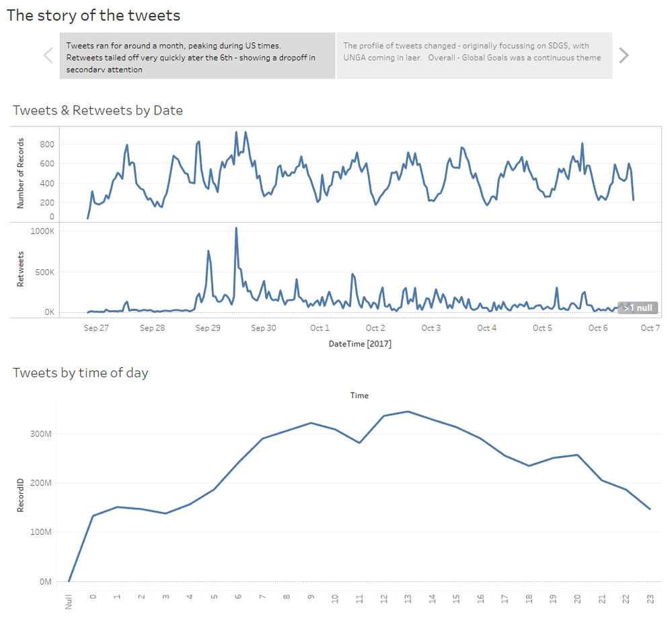This screenshot has height=635, width=672.
Task: Click the 'Time' header above the hourly chart
Action: tap(359, 396)
